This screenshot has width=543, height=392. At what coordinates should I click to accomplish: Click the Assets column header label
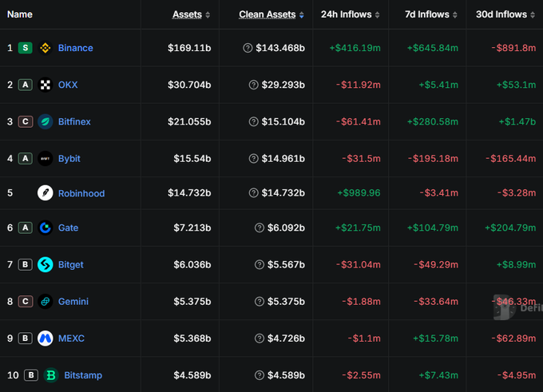pyautogui.click(x=187, y=14)
